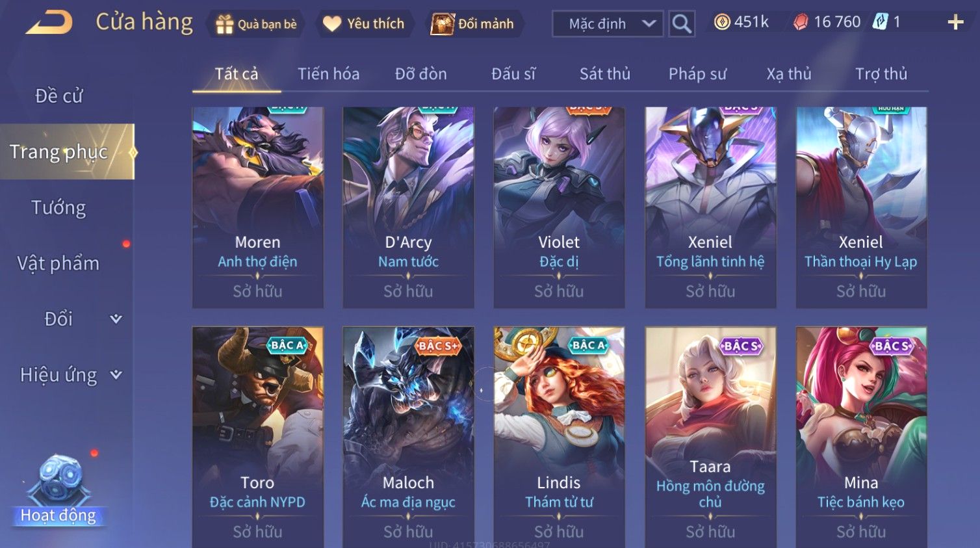Switch to the Sát thủ tab
This screenshot has width=980, height=548.
tap(605, 73)
